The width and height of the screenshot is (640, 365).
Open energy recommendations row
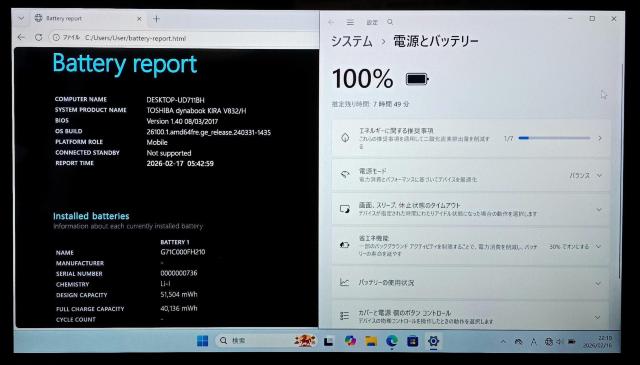[x=471, y=138]
